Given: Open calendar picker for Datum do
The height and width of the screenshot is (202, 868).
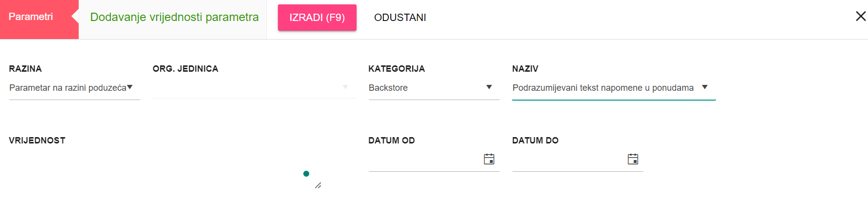Looking at the screenshot, I should [633, 159].
